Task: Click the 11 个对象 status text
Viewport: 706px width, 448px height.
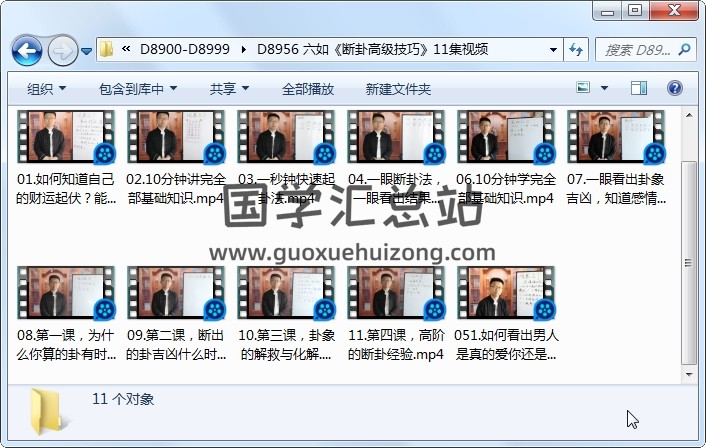Action: pos(123,399)
